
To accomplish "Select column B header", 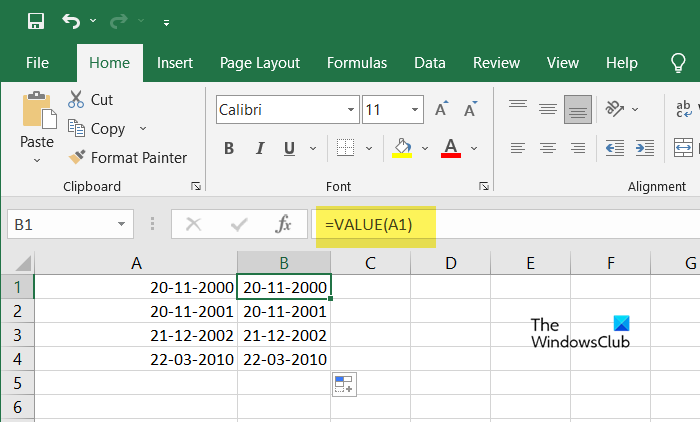I will (x=284, y=263).
